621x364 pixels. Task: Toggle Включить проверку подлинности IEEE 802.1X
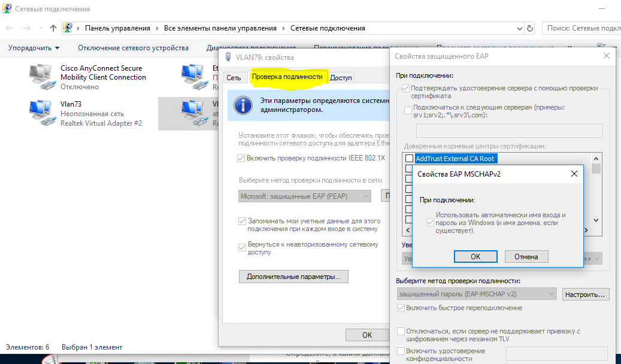point(241,158)
